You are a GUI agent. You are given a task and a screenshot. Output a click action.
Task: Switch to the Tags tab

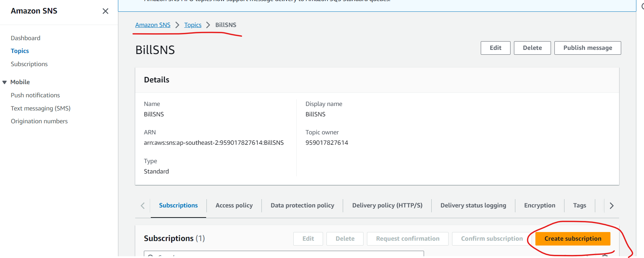(x=580, y=205)
